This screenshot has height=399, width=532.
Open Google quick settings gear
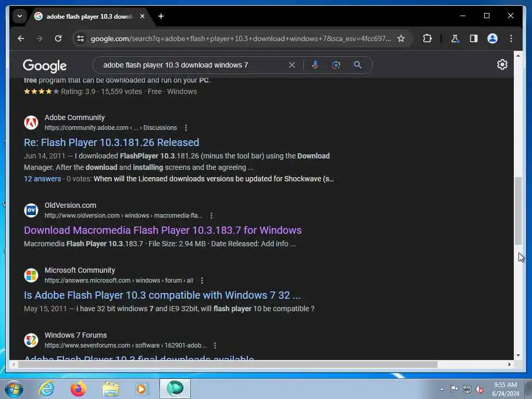(502, 64)
